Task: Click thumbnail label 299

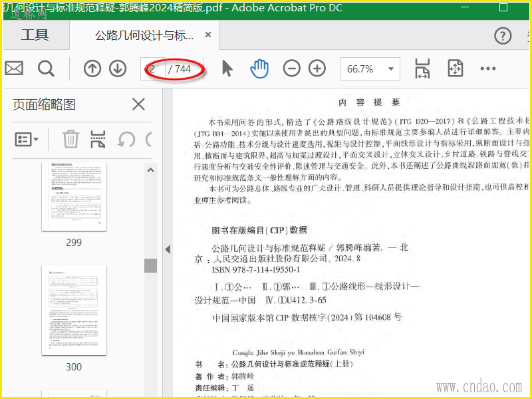Action: point(74,243)
